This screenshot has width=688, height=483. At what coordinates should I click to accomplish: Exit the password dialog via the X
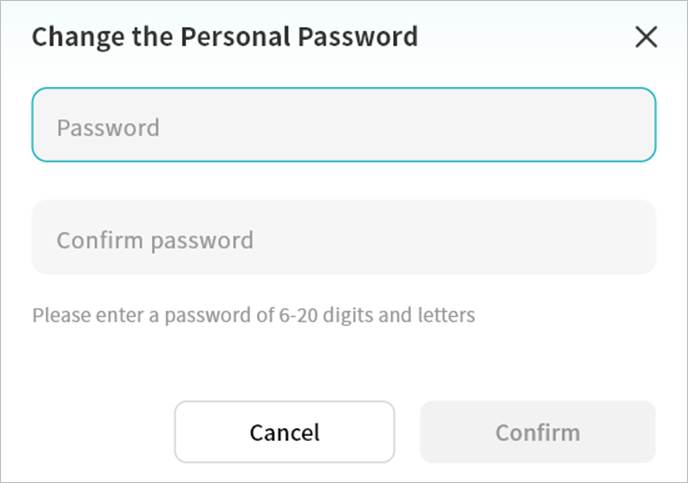click(646, 38)
